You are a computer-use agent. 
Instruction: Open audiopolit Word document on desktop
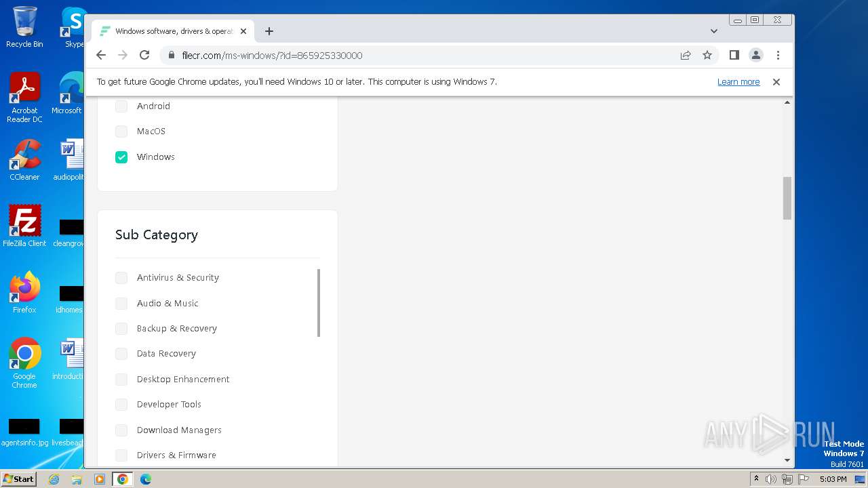click(x=68, y=161)
